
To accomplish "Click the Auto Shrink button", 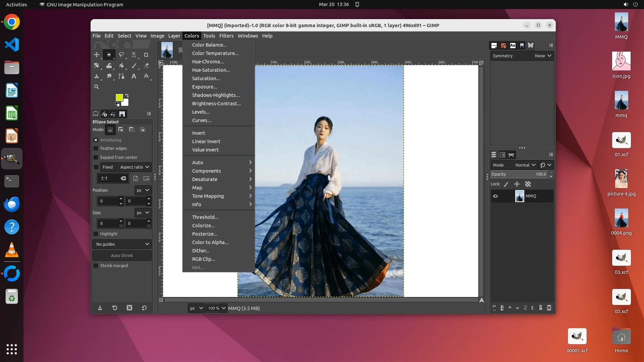I will (x=122, y=256).
